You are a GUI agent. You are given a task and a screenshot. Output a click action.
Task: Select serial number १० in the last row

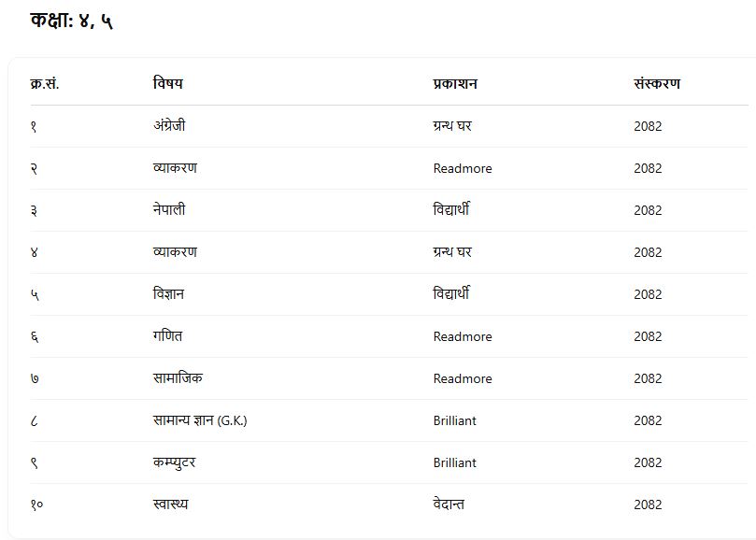click(x=36, y=504)
